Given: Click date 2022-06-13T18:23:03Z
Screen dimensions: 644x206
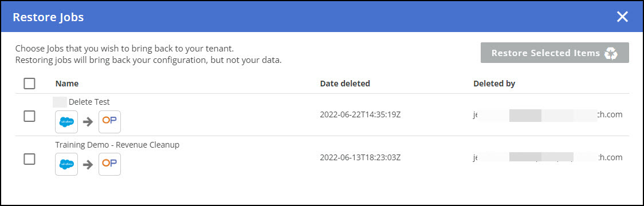Looking at the screenshot, I should [360, 157].
